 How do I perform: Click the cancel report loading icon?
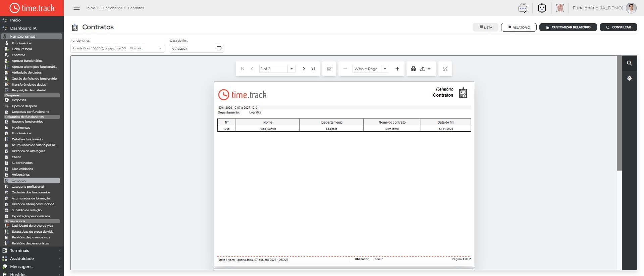(x=445, y=69)
